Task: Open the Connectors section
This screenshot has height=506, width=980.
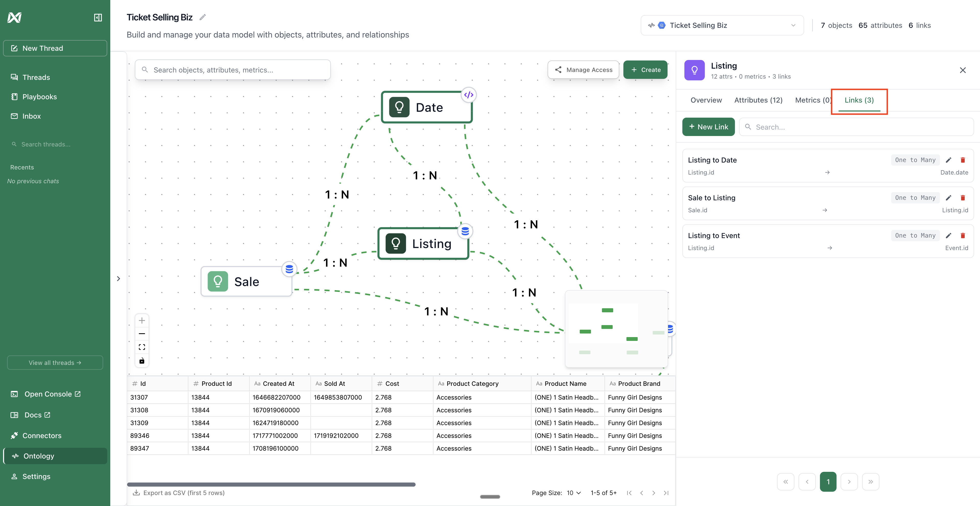Action: pyautogui.click(x=42, y=435)
